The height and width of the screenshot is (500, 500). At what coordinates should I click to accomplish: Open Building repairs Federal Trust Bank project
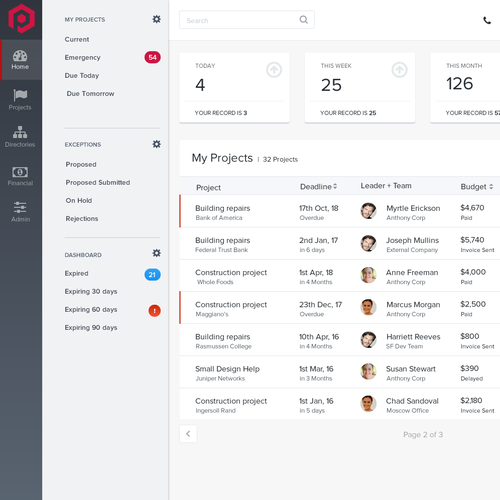223,244
